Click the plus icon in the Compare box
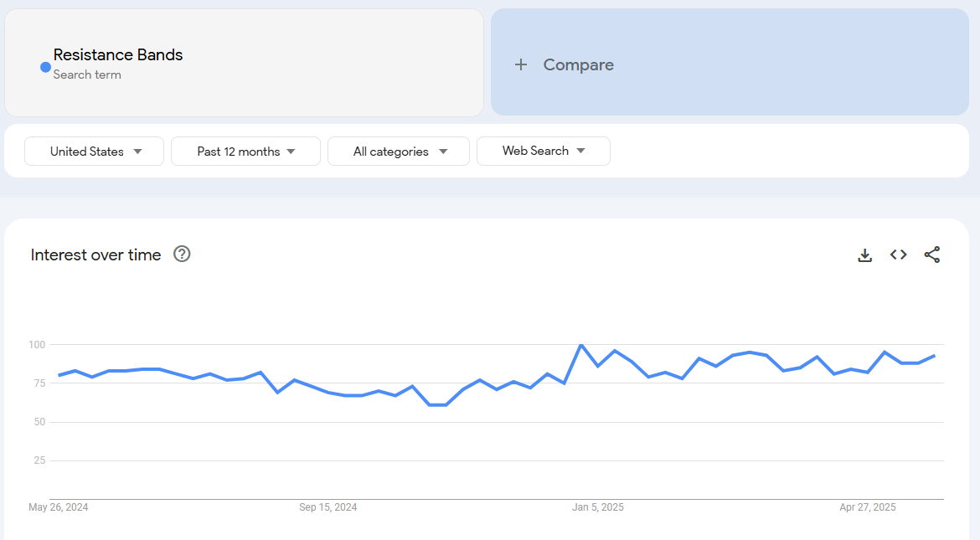This screenshot has width=980, height=540. [x=521, y=64]
